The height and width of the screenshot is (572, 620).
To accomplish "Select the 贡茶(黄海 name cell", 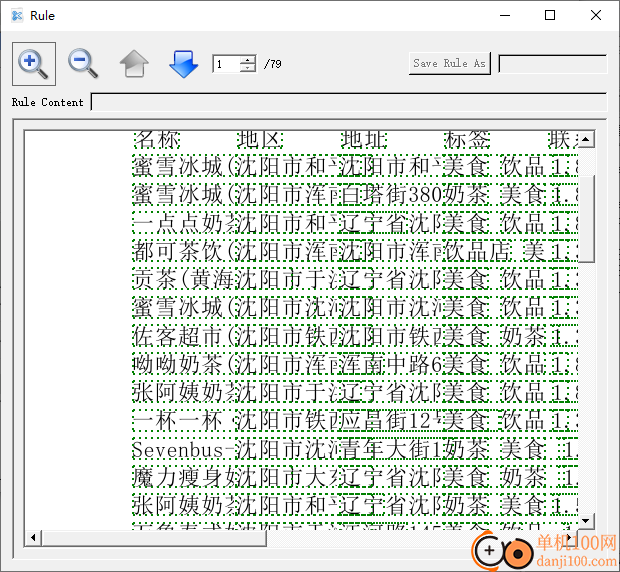I will [184, 279].
